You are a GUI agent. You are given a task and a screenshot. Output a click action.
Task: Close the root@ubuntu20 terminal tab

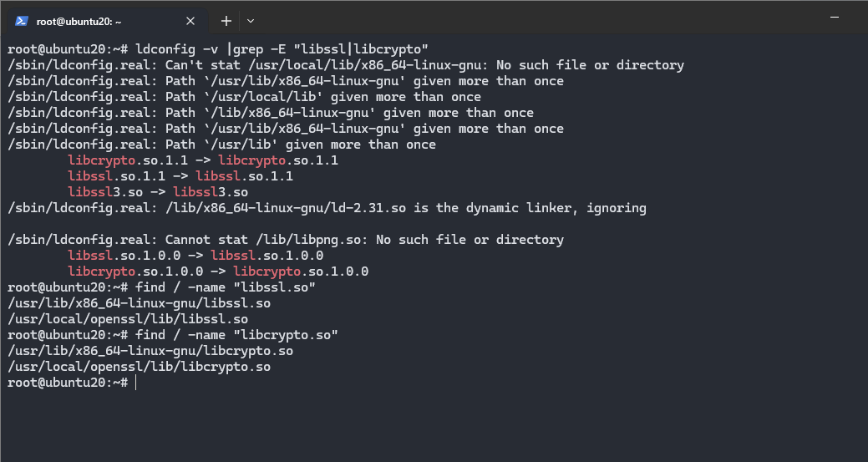[x=190, y=21]
